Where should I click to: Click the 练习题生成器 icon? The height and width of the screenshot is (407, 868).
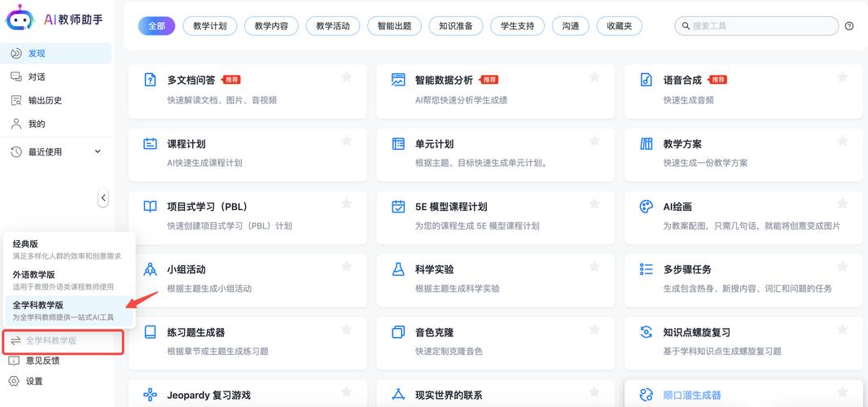[x=150, y=332]
